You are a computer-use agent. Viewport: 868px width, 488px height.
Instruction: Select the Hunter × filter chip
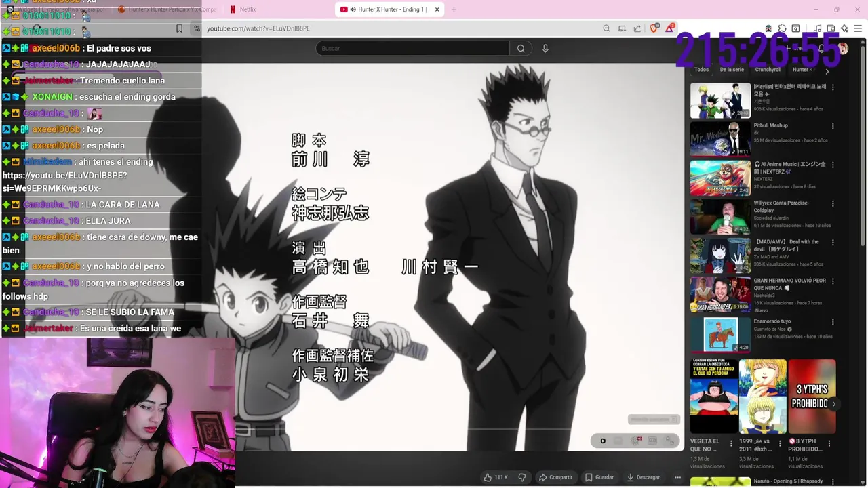coord(802,69)
